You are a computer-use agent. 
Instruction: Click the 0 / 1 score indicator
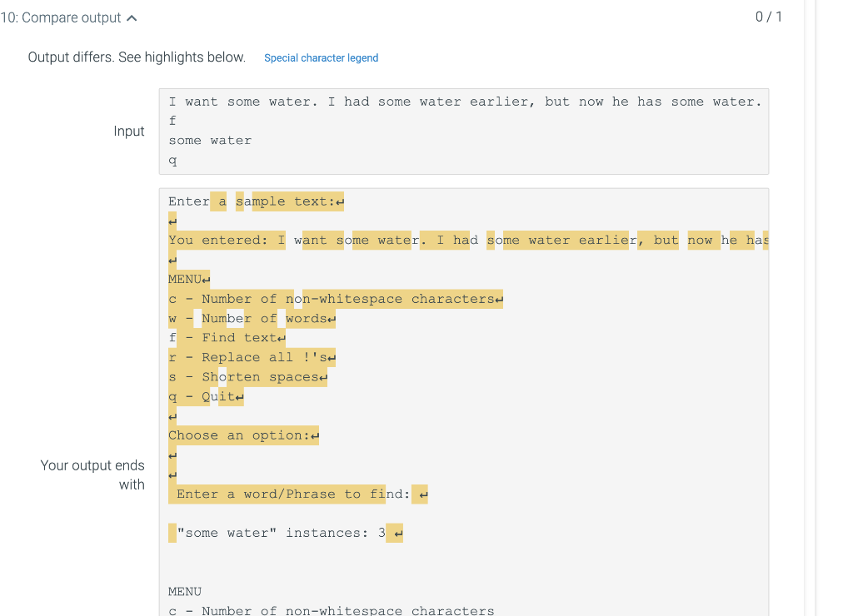pos(767,16)
